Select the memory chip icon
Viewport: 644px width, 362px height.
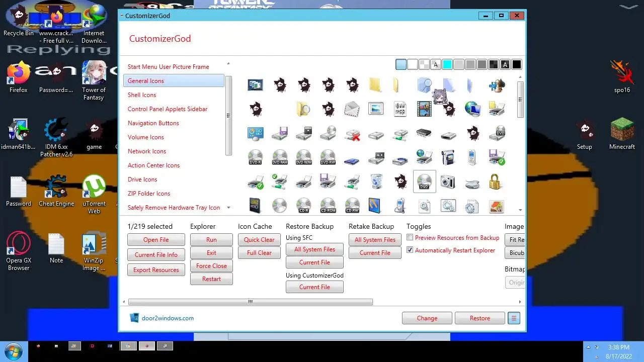click(424, 133)
